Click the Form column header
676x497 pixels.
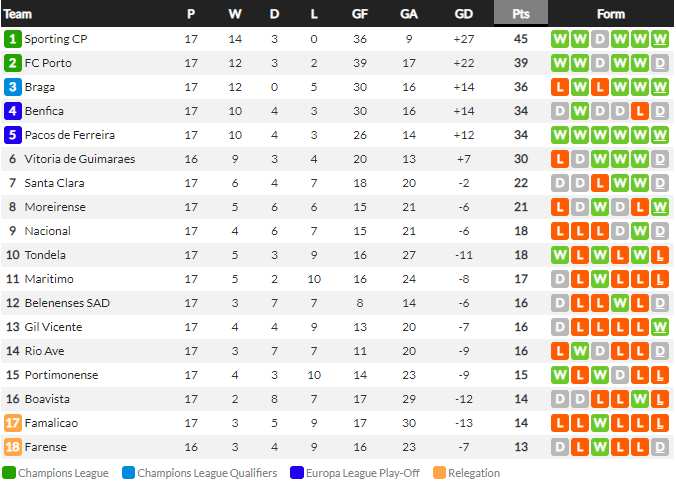click(610, 14)
